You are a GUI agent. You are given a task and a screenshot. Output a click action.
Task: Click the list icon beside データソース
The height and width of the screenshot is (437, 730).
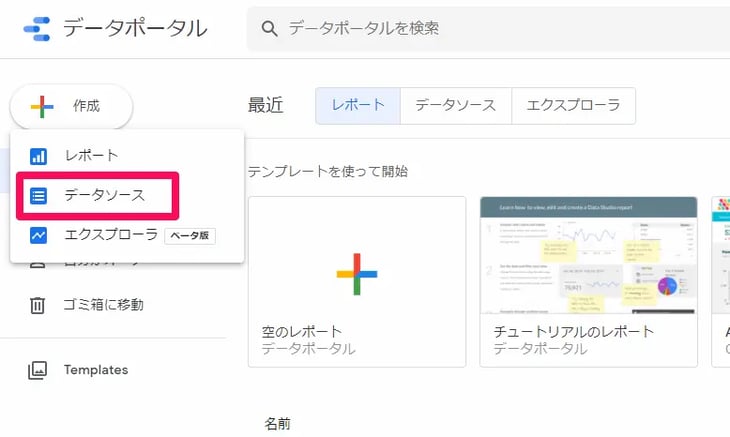[38, 196]
